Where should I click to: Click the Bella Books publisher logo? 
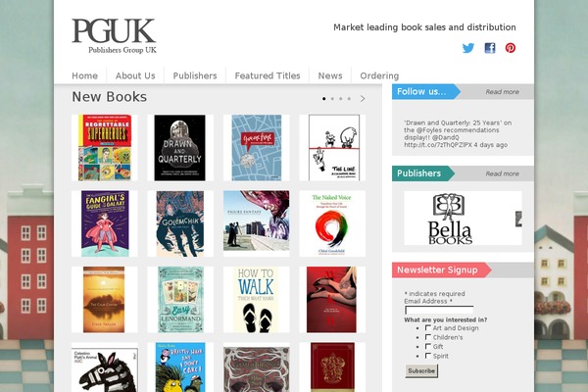pos(450,219)
